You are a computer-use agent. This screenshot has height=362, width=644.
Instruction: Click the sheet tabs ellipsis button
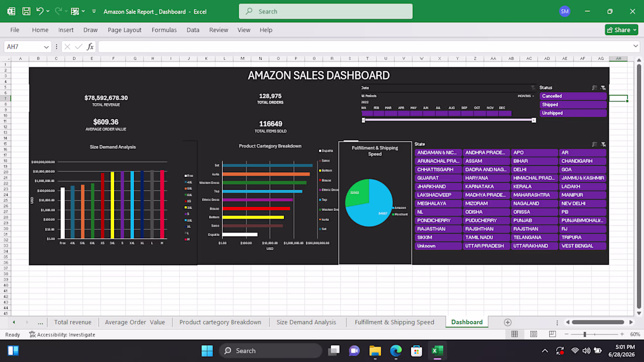pyautogui.click(x=40, y=323)
